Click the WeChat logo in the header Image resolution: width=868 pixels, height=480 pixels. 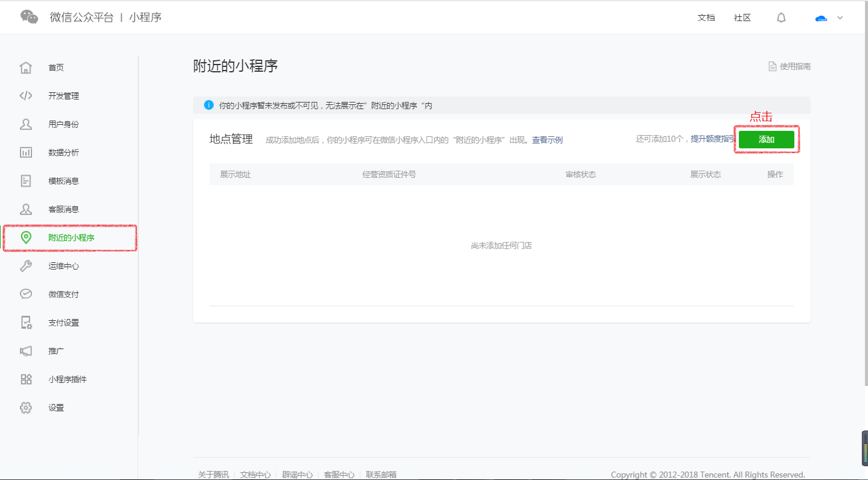[29, 17]
